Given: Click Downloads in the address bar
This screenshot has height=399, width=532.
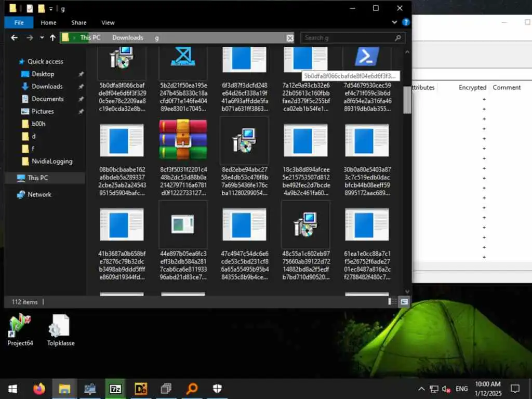Looking at the screenshot, I should 128,37.
